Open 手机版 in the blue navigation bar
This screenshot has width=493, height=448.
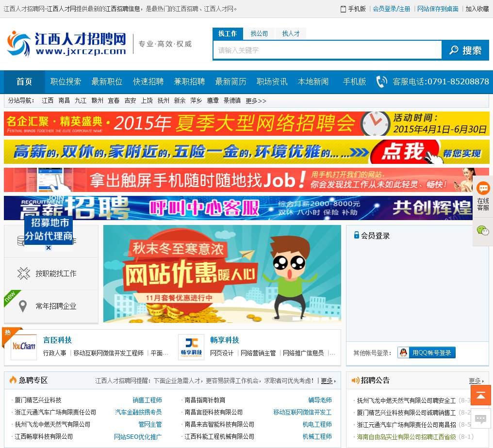click(x=354, y=81)
